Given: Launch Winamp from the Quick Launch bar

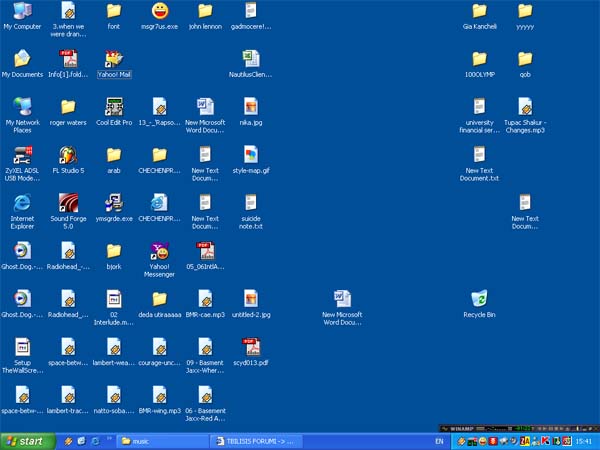Looking at the screenshot, I should [68, 441].
